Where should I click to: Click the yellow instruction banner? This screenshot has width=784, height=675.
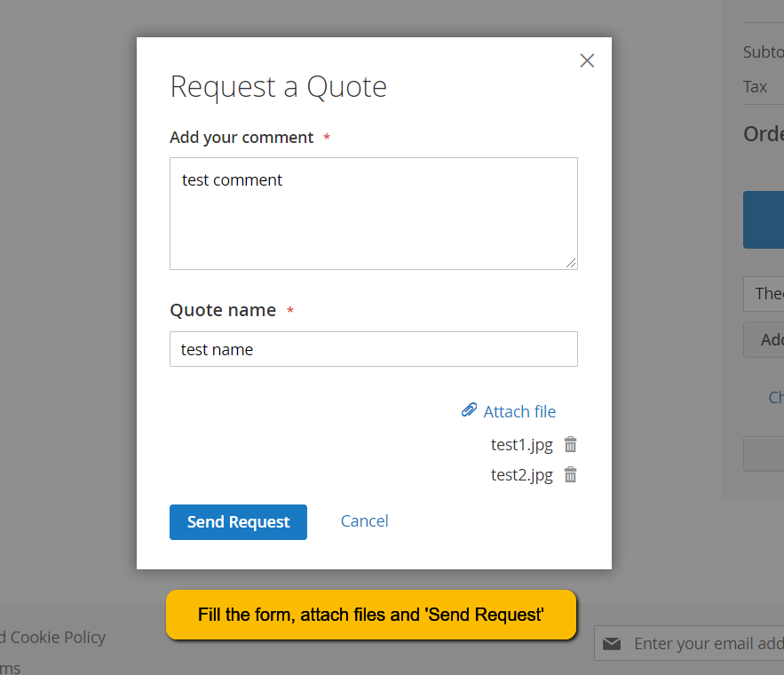tap(371, 615)
